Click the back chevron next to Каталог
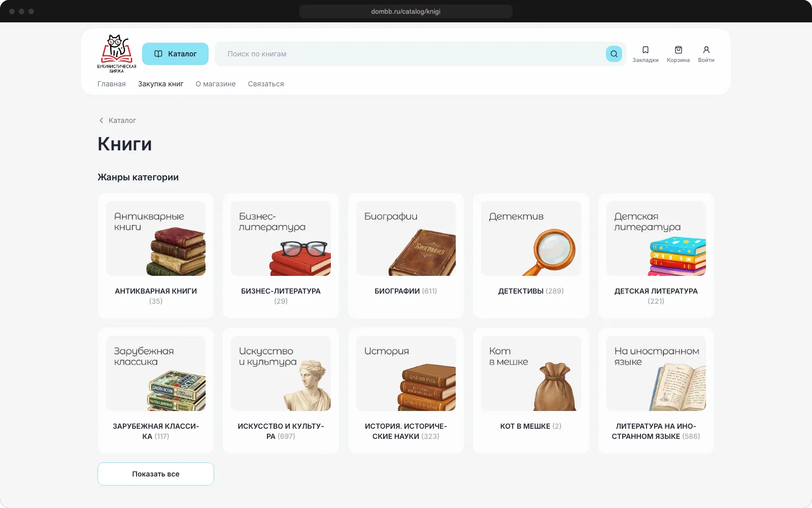812x508 pixels. (101, 120)
